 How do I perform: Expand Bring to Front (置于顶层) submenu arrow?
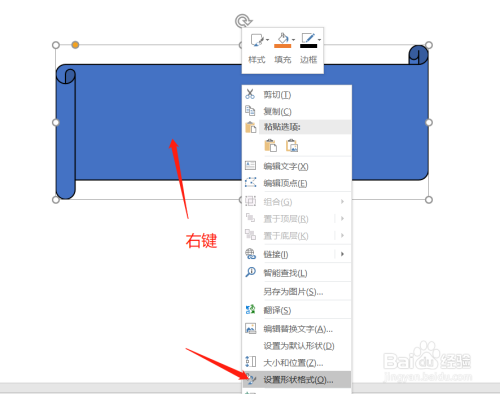click(x=342, y=218)
